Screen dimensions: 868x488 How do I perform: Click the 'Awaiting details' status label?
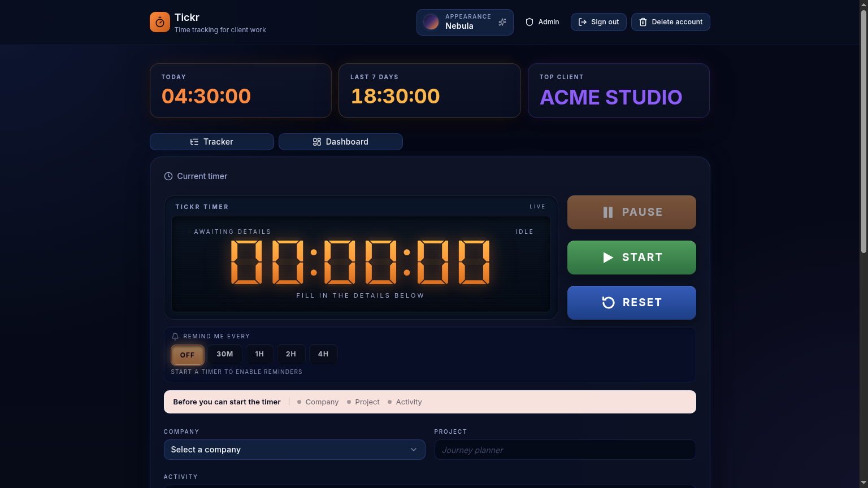click(x=232, y=232)
